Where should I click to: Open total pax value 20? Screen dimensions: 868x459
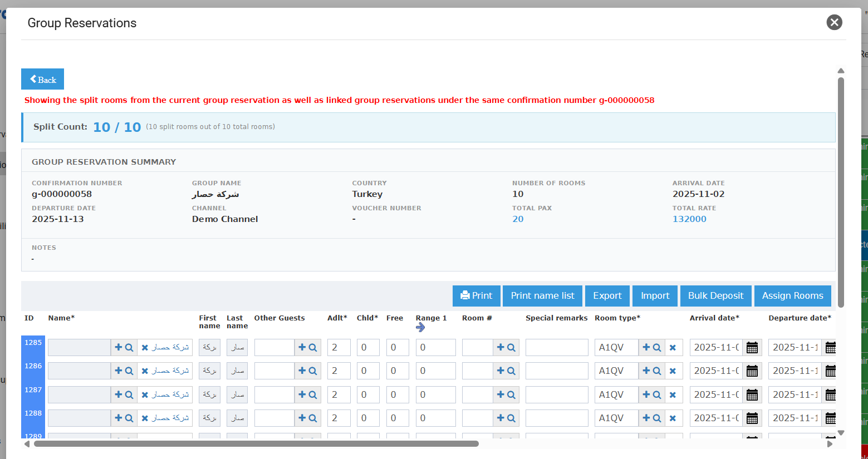point(518,219)
